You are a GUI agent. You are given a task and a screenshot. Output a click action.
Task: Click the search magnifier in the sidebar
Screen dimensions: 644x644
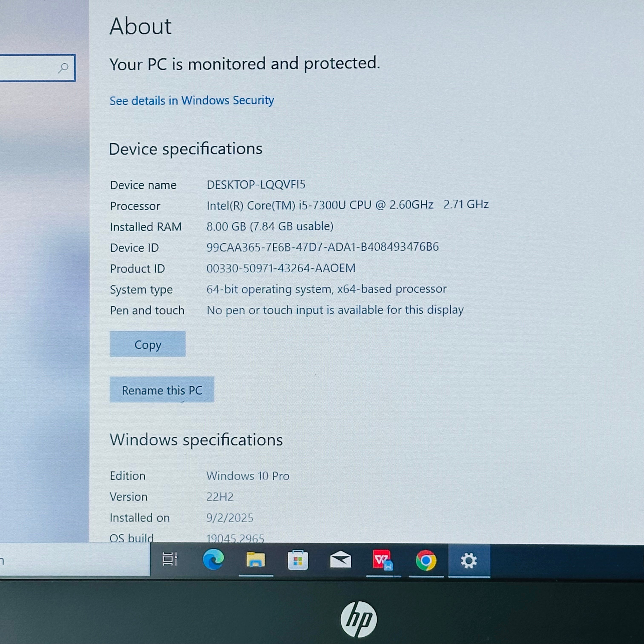[x=63, y=68]
